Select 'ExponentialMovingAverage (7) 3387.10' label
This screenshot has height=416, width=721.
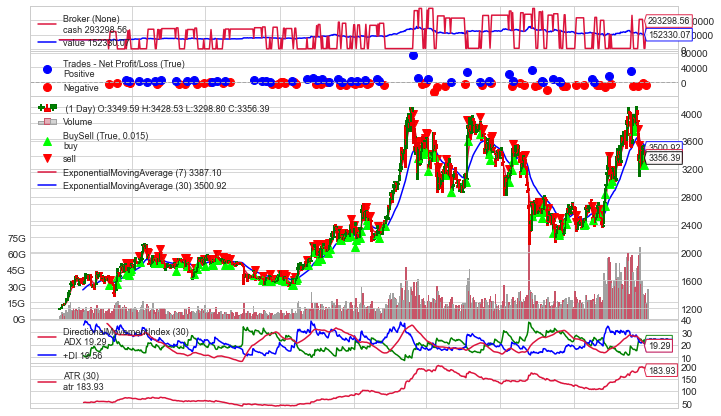pos(142,173)
